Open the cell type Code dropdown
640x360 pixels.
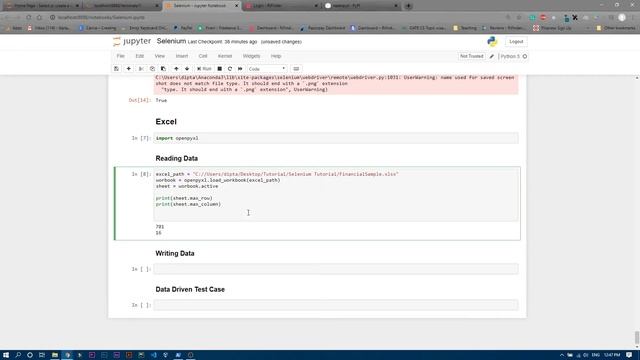[267, 69]
